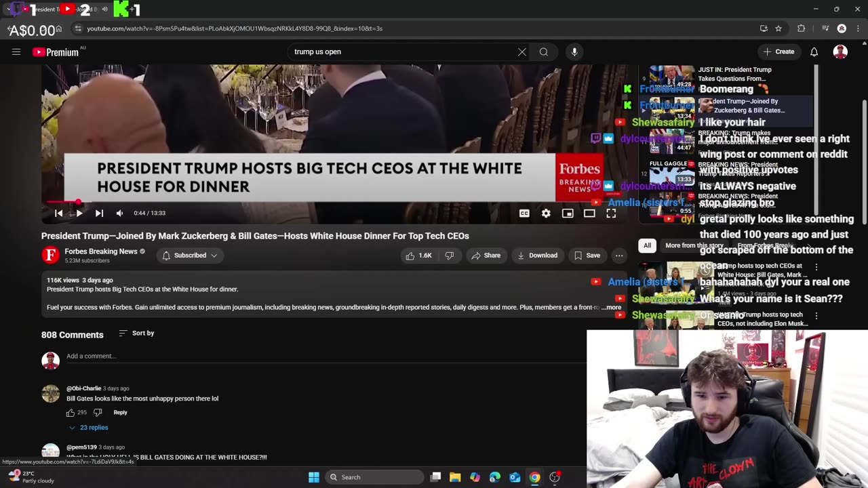Open YouTube notifications bell
This screenshot has width=868, height=488.
coord(814,52)
